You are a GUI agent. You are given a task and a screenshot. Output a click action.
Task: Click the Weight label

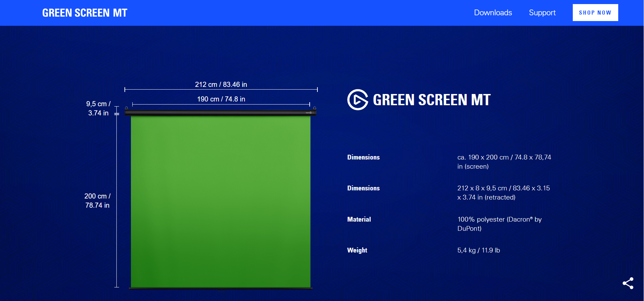click(357, 250)
